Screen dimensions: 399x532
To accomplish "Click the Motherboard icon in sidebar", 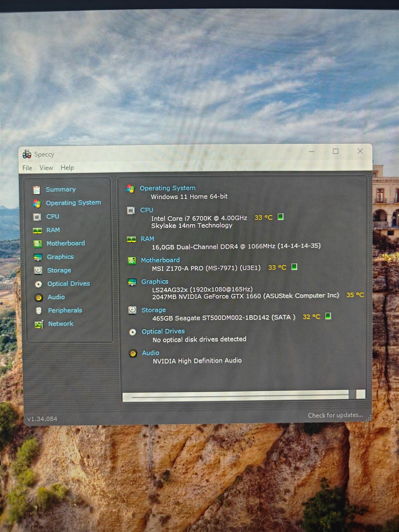I will point(37,244).
